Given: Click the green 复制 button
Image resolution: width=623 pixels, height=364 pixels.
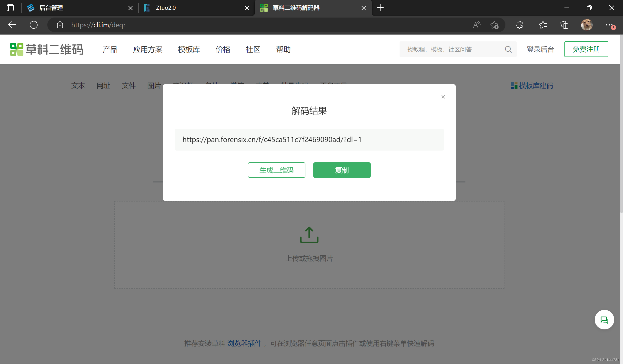Looking at the screenshot, I should click(x=342, y=170).
